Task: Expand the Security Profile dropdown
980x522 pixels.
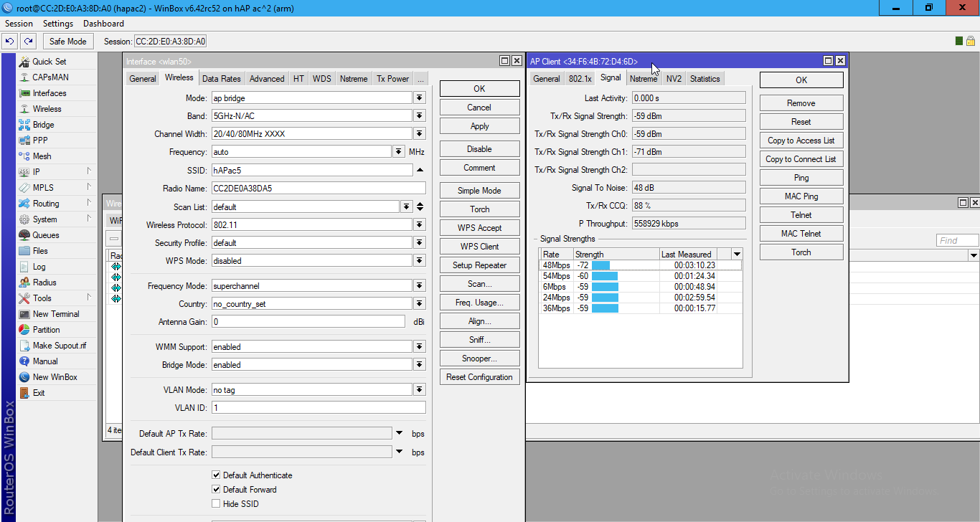Action: coord(420,243)
